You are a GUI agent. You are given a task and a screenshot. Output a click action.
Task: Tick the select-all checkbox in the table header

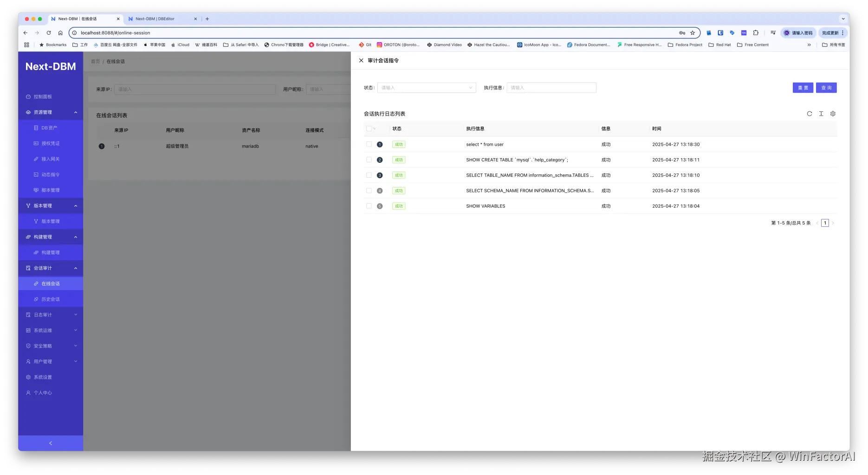[369, 129]
